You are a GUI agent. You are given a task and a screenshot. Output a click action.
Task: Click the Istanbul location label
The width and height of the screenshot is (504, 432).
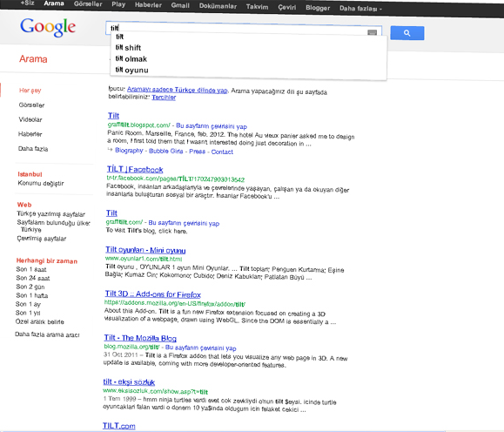pos(30,174)
